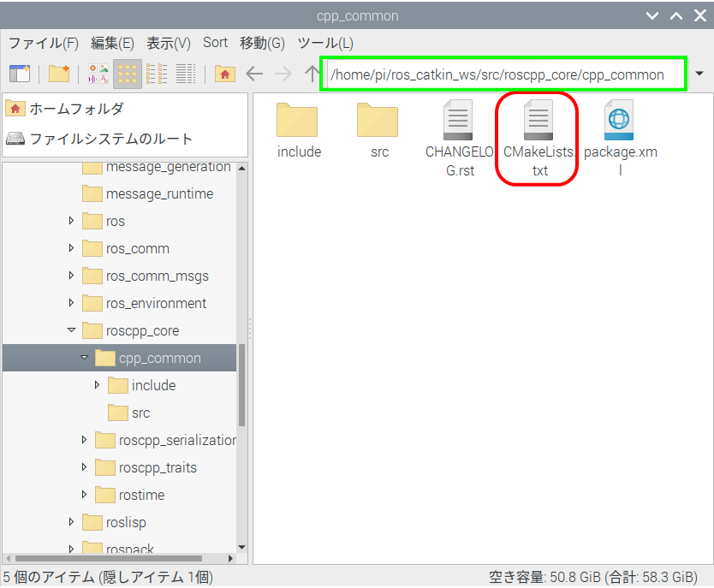Navigate back with the left arrow
This screenshot has width=714, height=588.
[x=254, y=74]
